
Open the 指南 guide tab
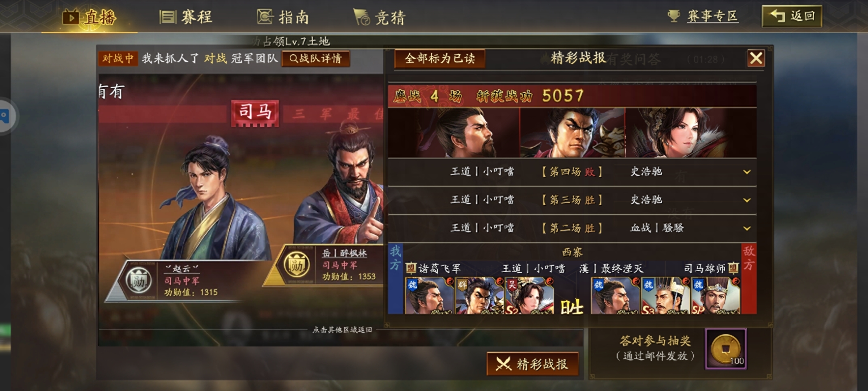[283, 17]
